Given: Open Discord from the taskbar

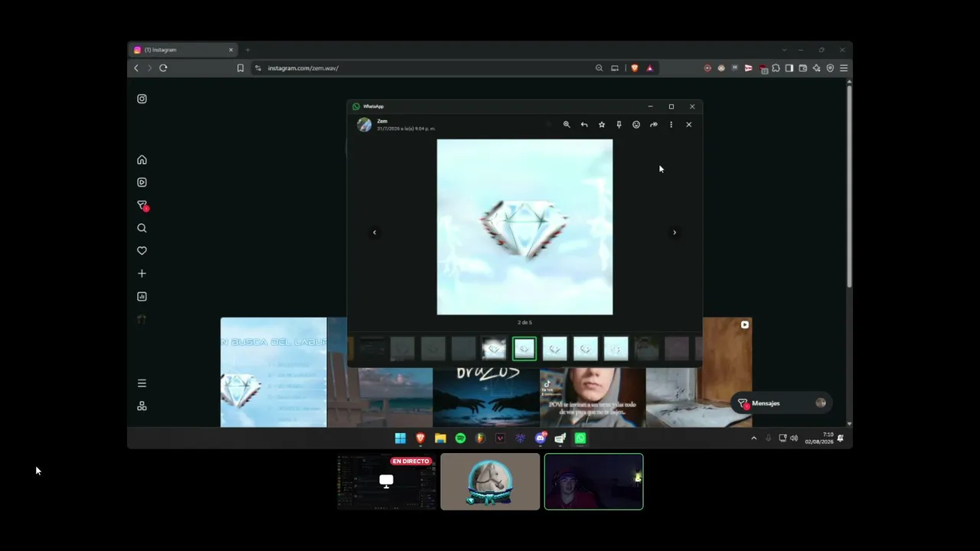Looking at the screenshot, I should [541, 439].
